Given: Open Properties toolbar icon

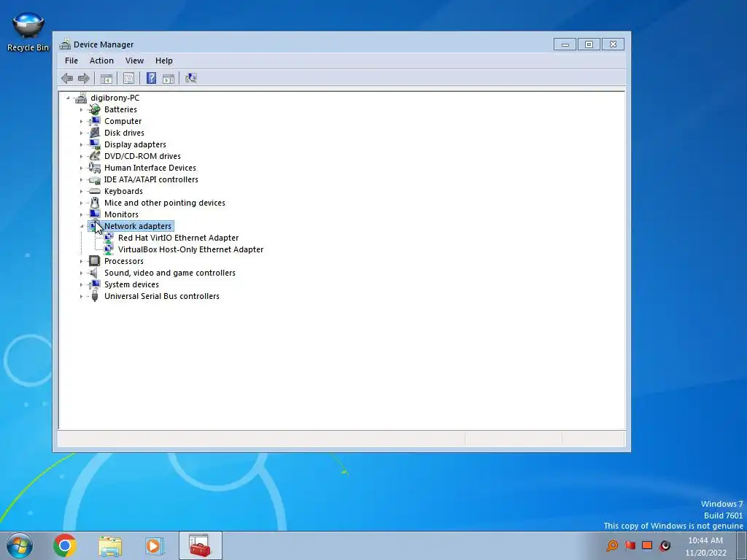Looking at the screenshot, I should point(128,78).
